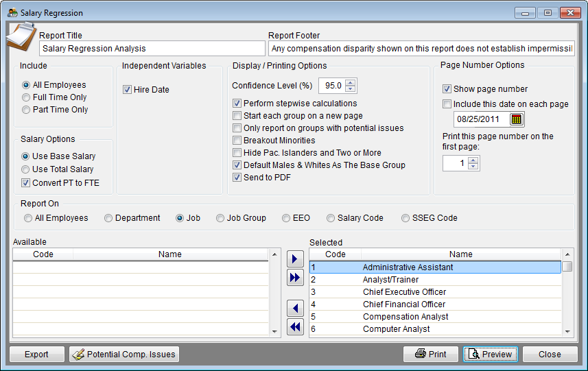This screenshot has width=588, height=371.
Task: Sort Available list by Code header
Action: pyautogui.click(x=43, y=254)
